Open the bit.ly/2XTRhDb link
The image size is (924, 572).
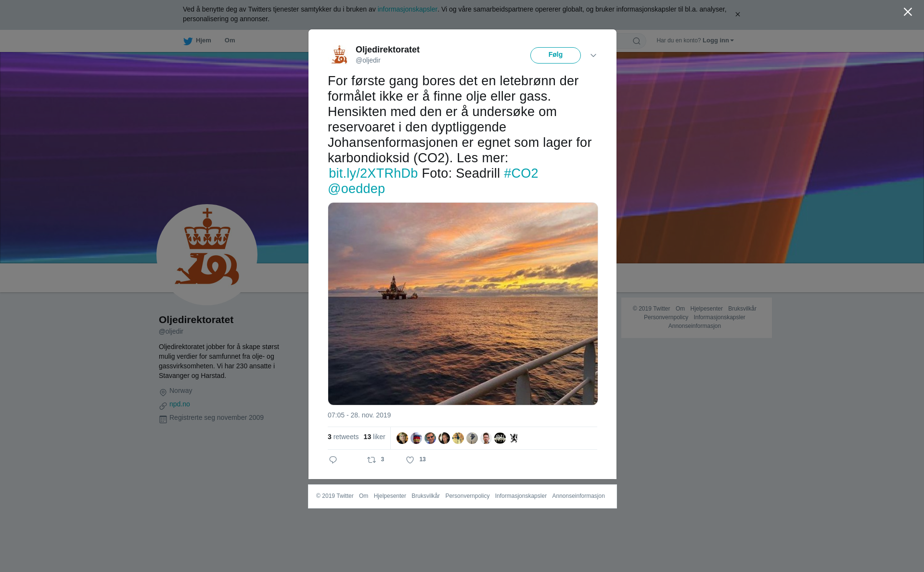373,173
